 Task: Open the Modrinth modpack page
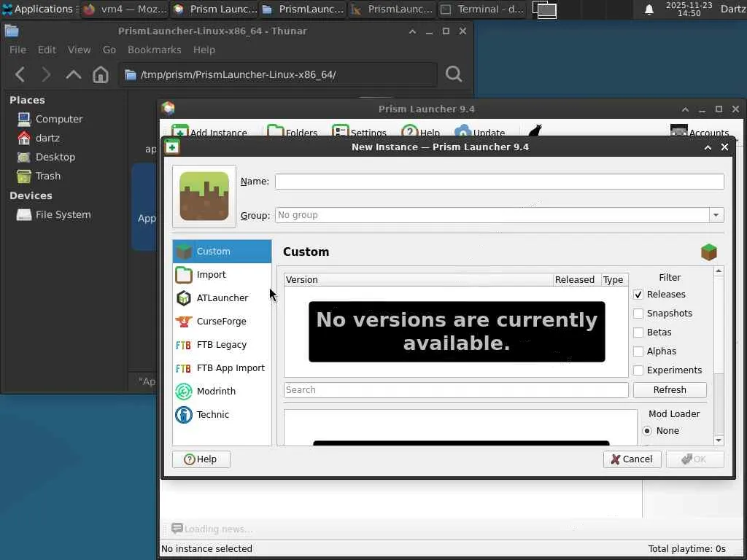coord(222,392)
